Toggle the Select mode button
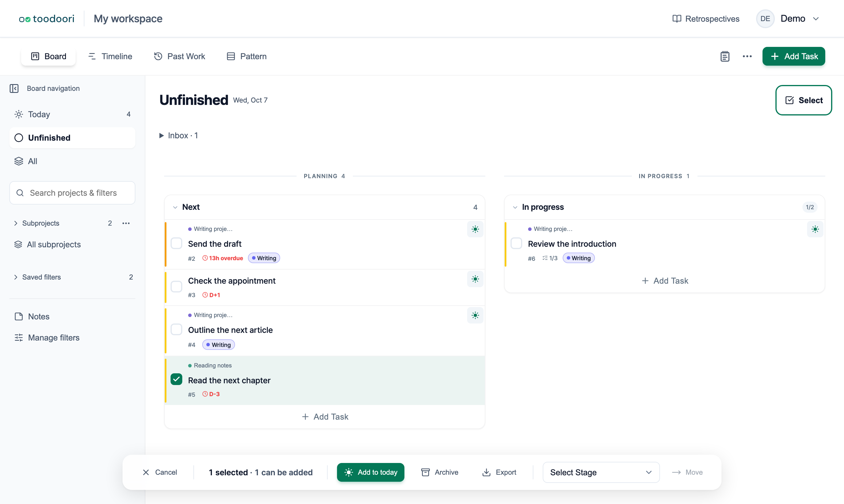The height and width of the screenshot is (504, 844). coord(804,100)
